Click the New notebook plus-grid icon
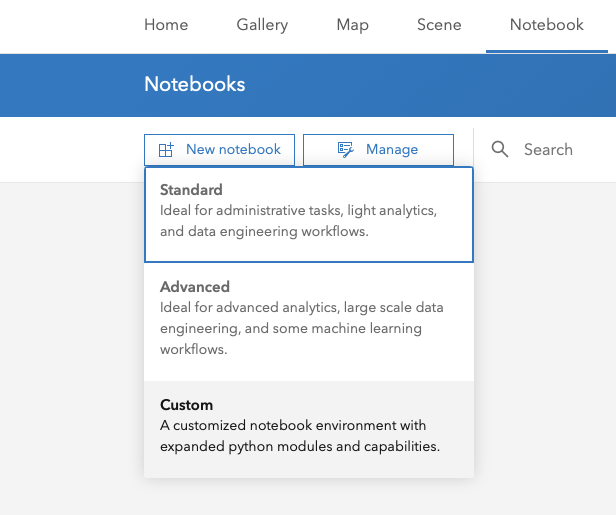616x515 pixels. point(166,149)
